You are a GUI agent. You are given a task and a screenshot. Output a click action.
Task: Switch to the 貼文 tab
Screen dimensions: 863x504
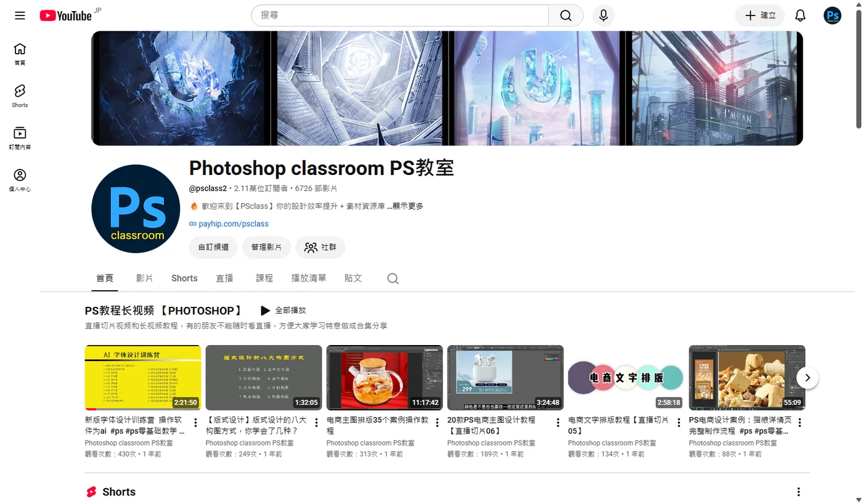pos(353,278)
